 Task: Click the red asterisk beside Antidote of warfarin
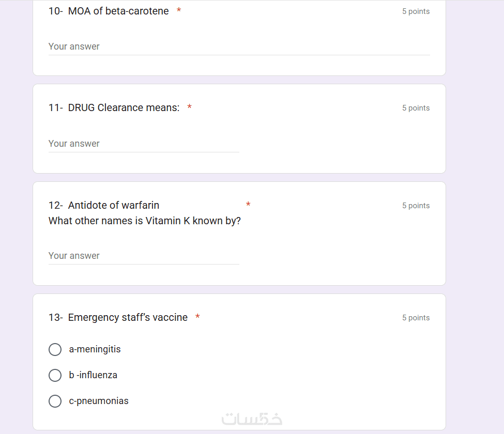point(248,205)
